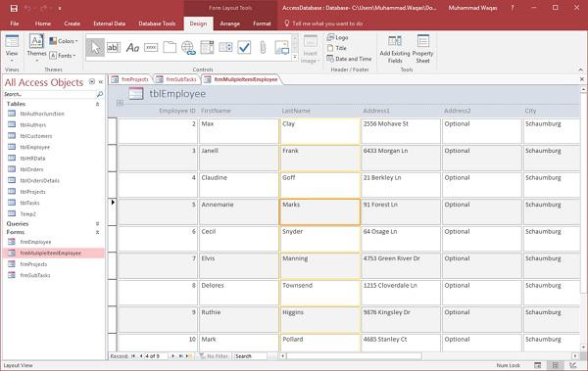Open the Arrange ribbon tab
The height and width of the screenshot is (371, 588).
229,23
